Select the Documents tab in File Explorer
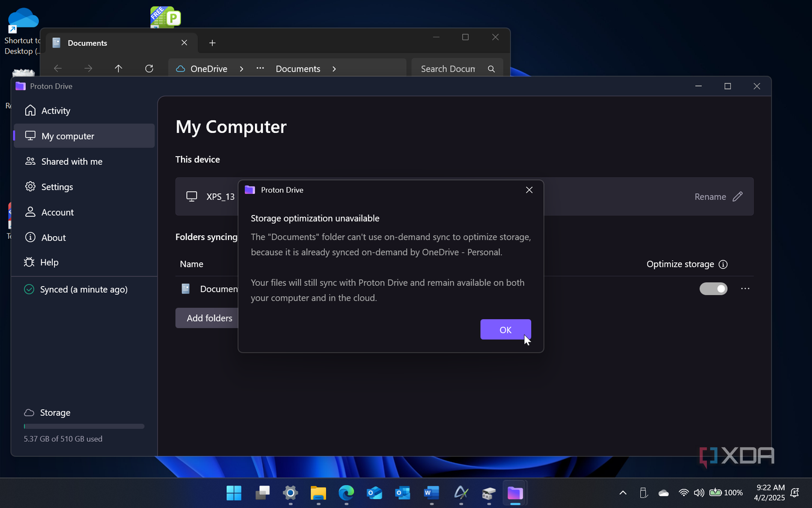This screenshot has height=508, width=812. pyautogui.click(x=120, y=43)
